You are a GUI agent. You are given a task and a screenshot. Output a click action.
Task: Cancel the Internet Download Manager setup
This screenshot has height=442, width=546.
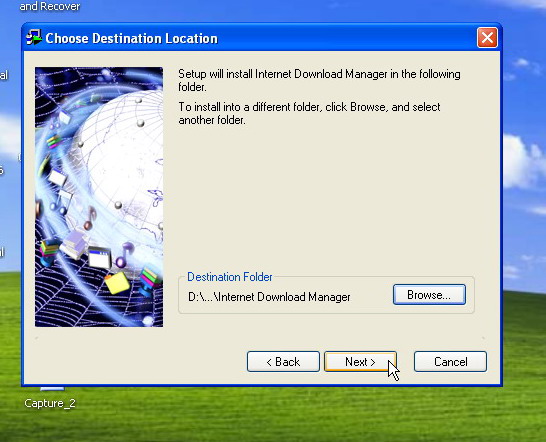[x=450, y=362]
